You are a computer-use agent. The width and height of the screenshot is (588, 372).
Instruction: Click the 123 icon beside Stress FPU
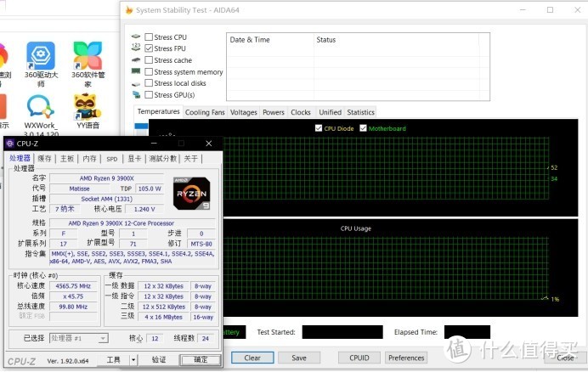click(136, 48)
